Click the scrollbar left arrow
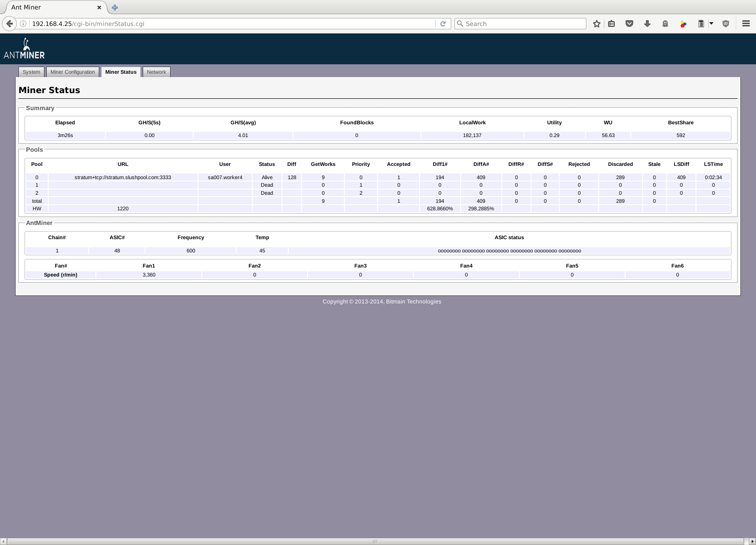Viewport: 756px width, 545px height. tap(4, 541)
